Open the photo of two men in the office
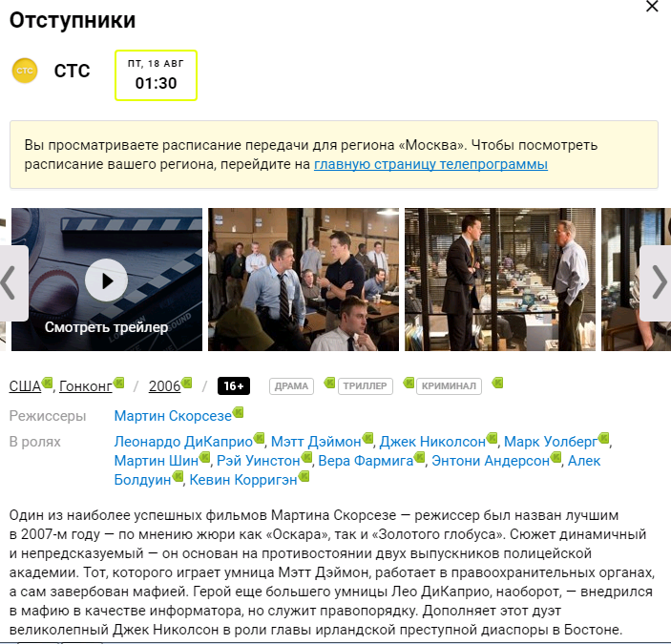Viewport: 671px width, 644px height. tap(500, 280)
